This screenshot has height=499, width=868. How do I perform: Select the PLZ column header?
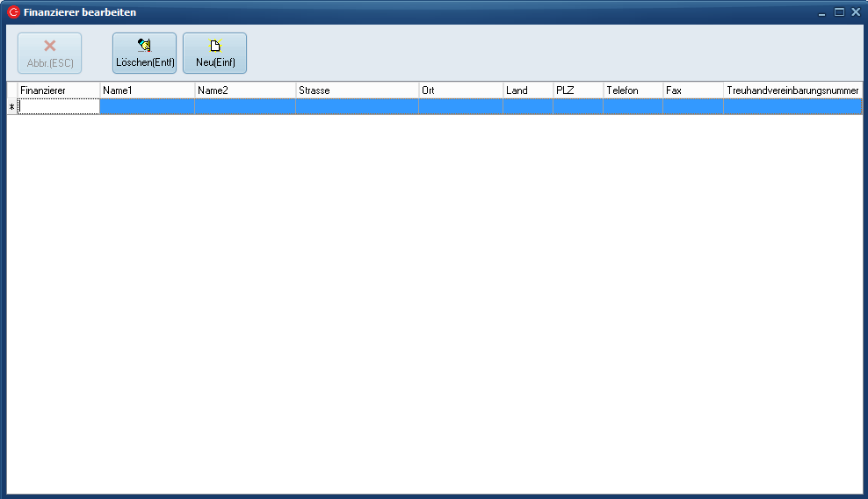click(577, 90)
